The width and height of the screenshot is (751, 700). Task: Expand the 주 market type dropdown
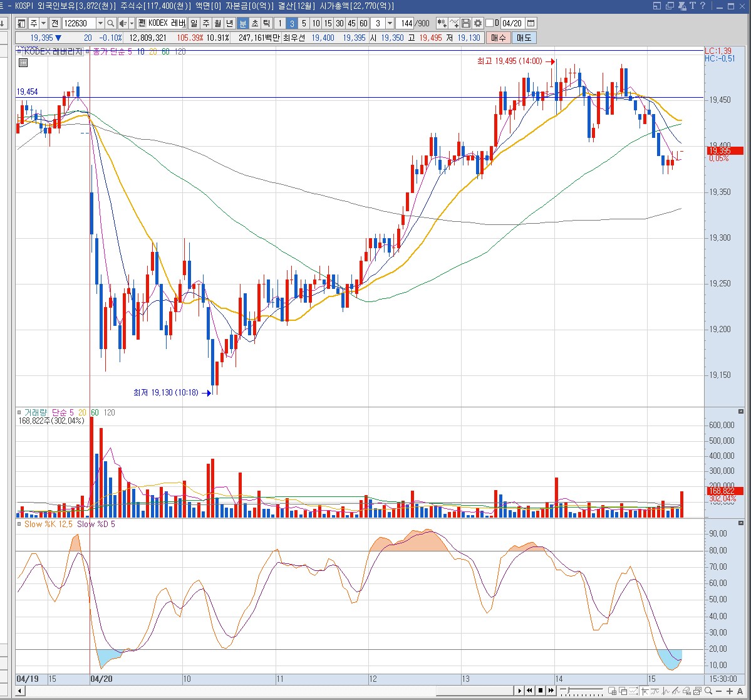[x=44, y=23]
